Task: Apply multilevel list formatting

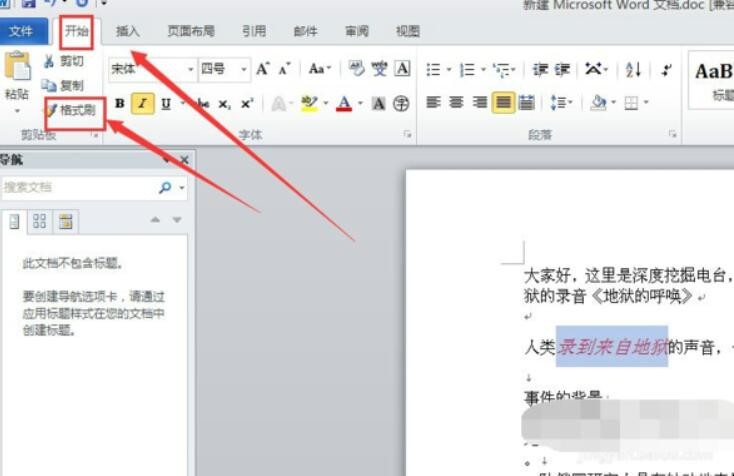Action: 503,70
